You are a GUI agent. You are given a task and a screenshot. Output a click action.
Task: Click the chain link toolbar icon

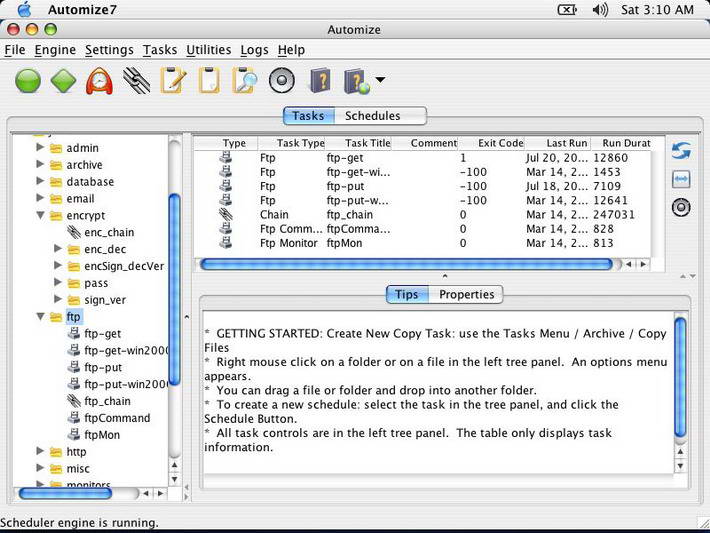(136, 81)
